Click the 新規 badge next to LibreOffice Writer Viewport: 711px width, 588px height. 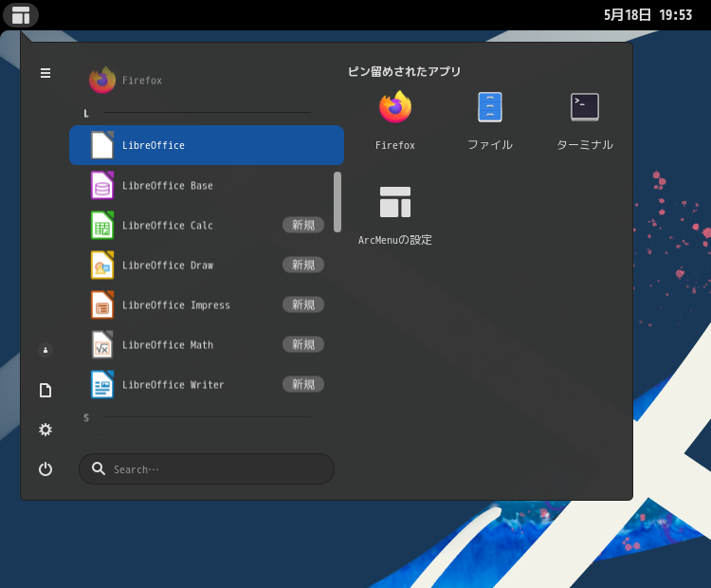point(303,385)
